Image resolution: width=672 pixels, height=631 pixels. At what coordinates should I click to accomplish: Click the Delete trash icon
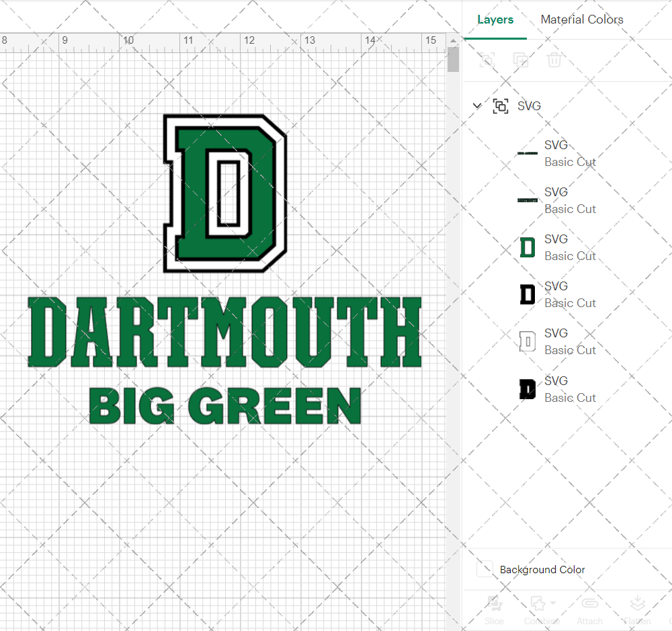554,60
